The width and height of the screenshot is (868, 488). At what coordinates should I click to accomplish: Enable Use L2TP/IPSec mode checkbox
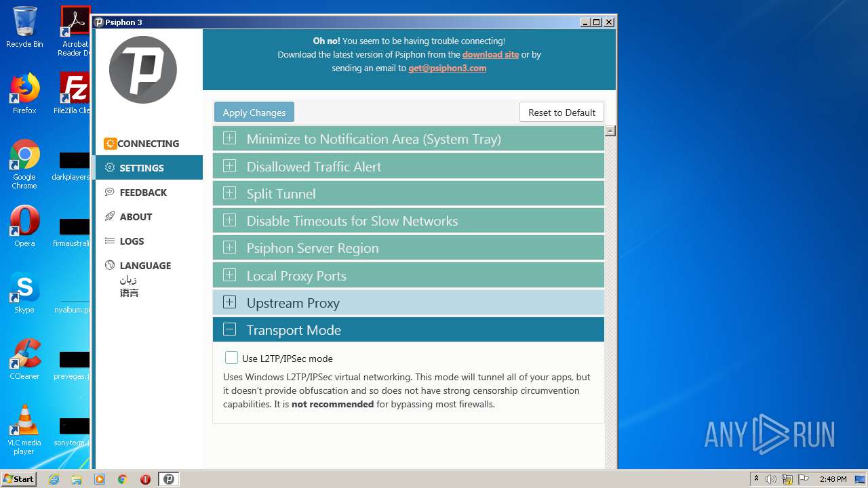point(231,358)
